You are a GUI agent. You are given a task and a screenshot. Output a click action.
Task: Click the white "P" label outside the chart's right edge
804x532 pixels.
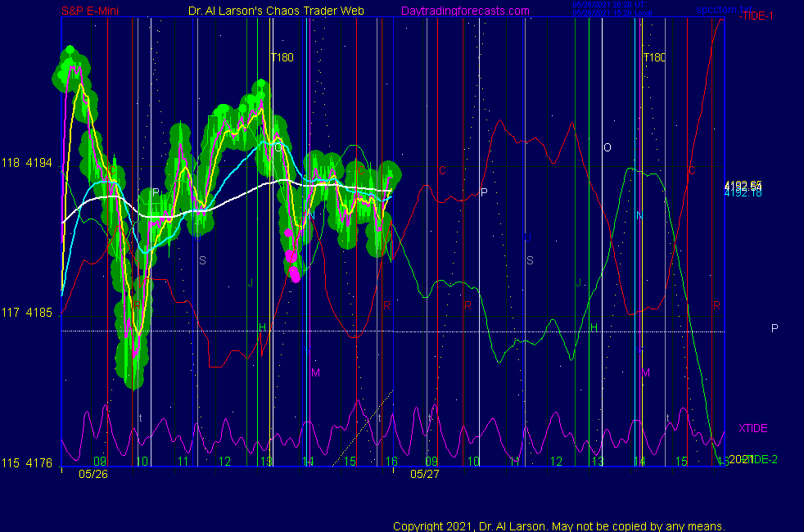pyautogui.click(x=775, y=328)
